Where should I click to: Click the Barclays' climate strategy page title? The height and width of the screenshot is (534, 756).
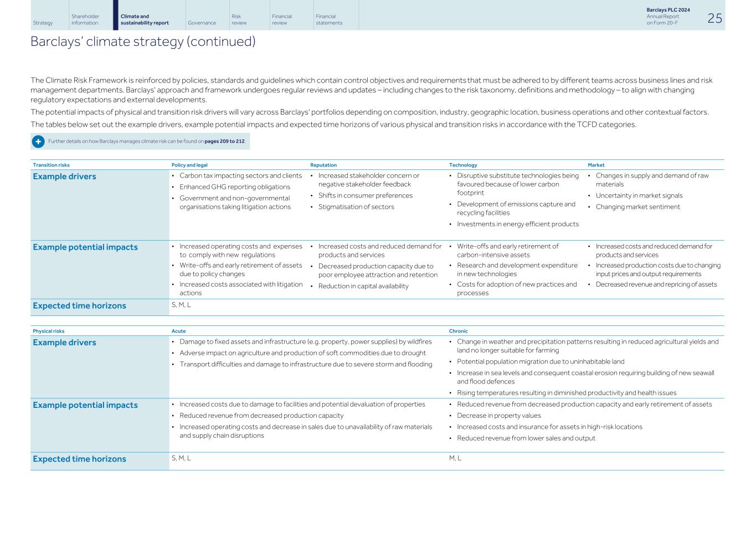point(144,41)
